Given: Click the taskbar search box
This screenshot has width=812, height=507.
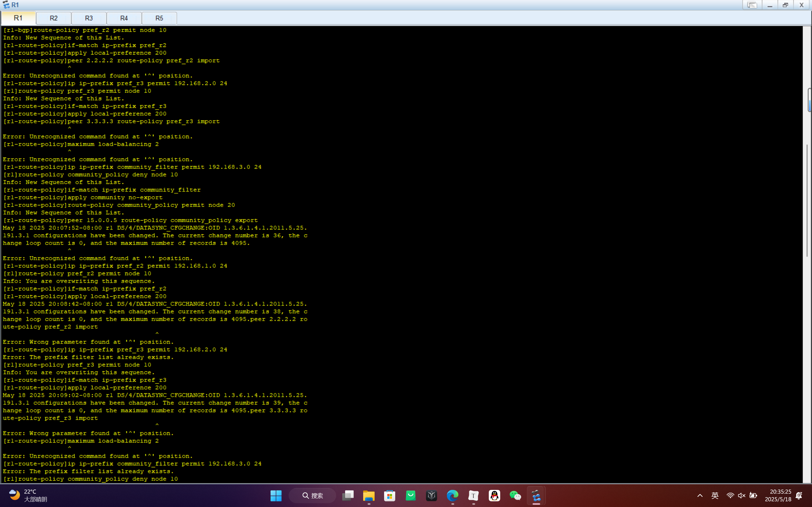Looking at the screenshot, I should click(312, 496).
